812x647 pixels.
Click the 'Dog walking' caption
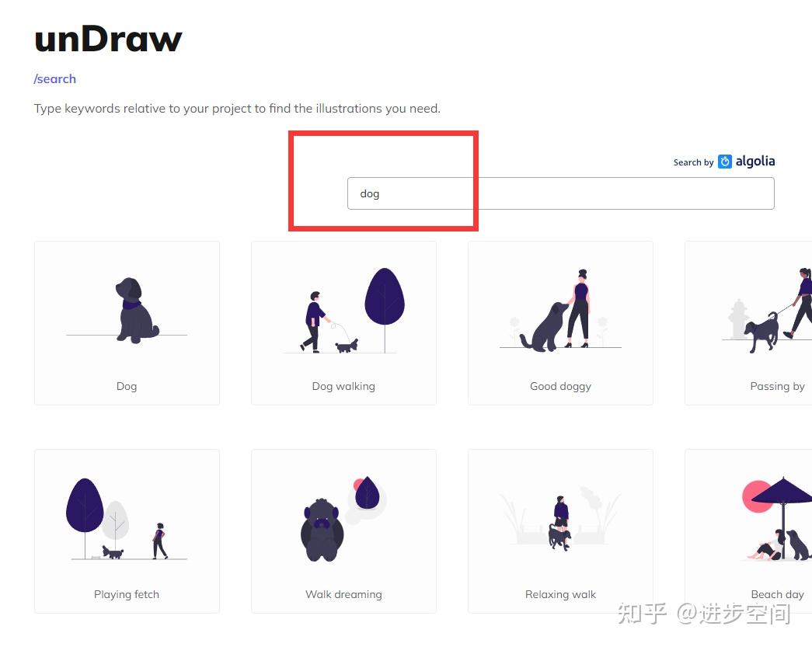tap(344, 387)
